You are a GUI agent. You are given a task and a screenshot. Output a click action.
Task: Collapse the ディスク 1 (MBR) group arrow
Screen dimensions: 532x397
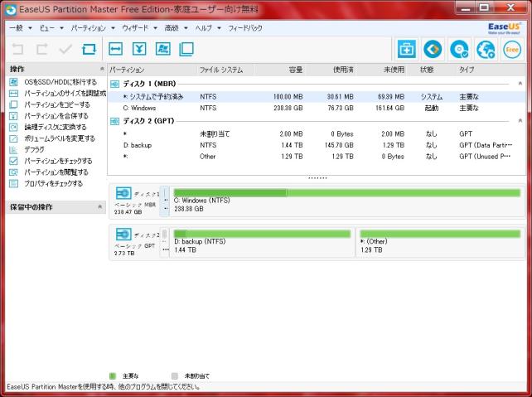coord(520,84)
